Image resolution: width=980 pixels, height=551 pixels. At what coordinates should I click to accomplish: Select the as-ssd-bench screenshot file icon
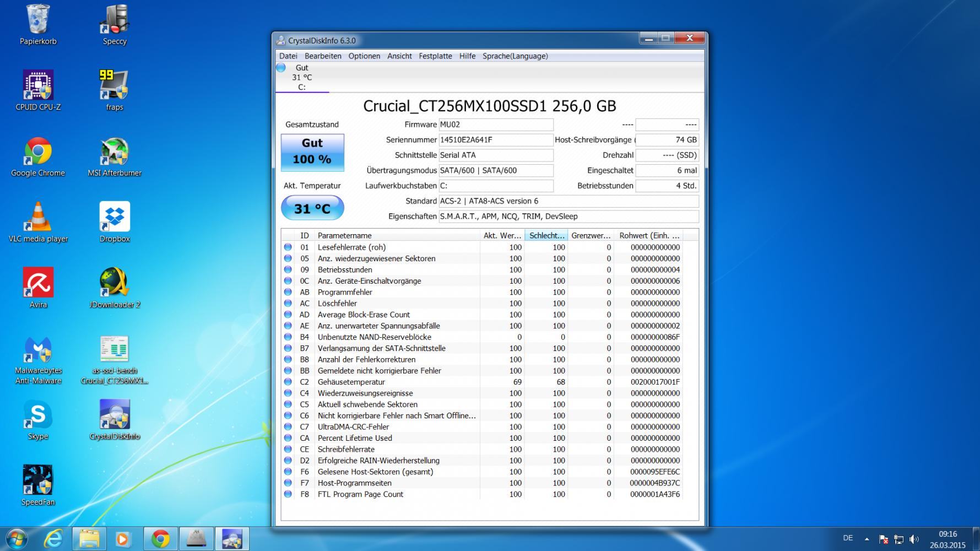pyautogui.click(x=115, y=359)
